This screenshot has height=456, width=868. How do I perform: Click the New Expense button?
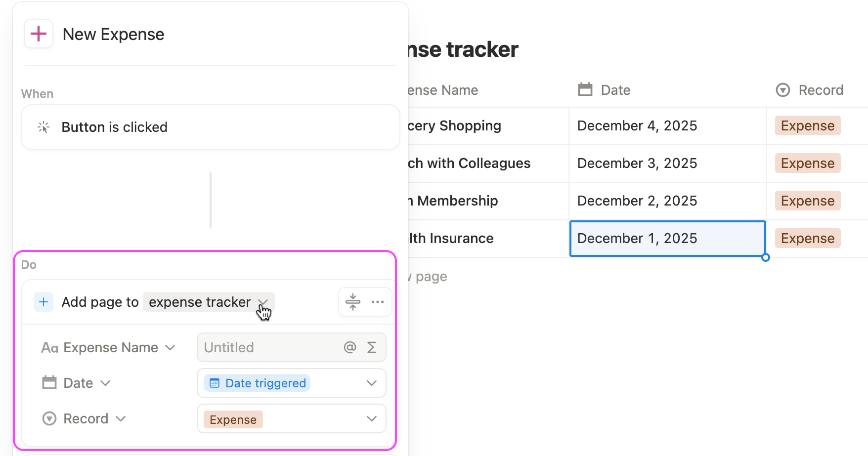pyautogui.click(x=113, y=34)
